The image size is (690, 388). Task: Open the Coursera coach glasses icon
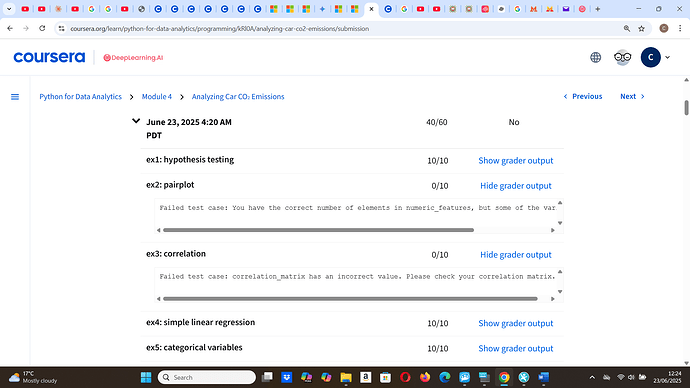point(622,58)
